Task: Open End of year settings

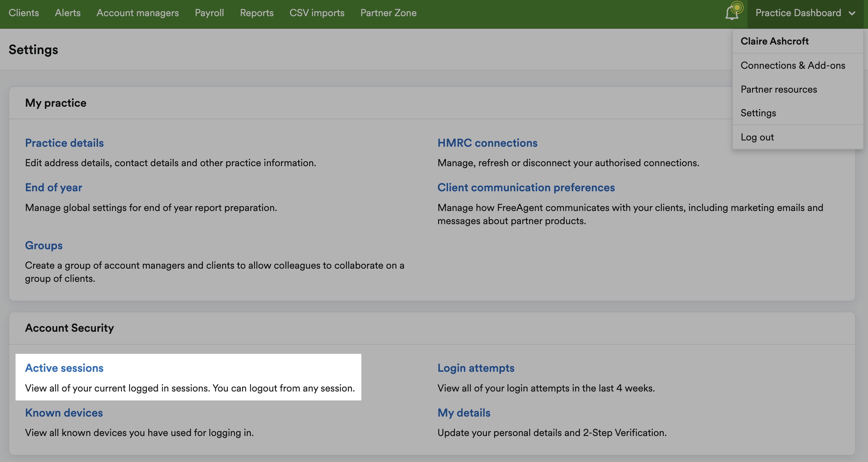Action: pos(53,187)
